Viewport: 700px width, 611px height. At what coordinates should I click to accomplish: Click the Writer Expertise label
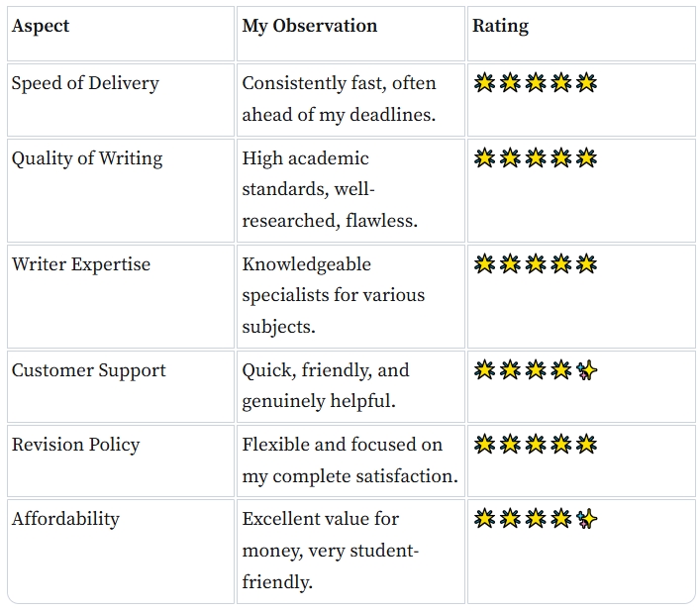tap(81, 264)
